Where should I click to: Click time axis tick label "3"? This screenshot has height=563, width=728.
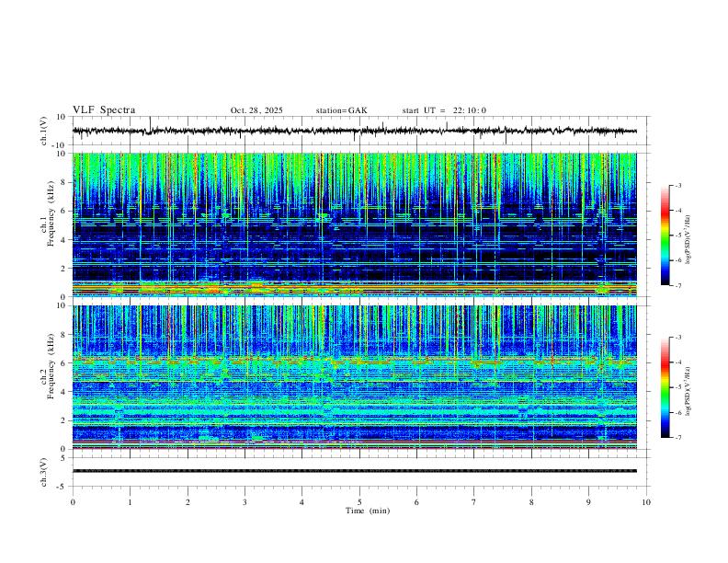coord(245,502)
